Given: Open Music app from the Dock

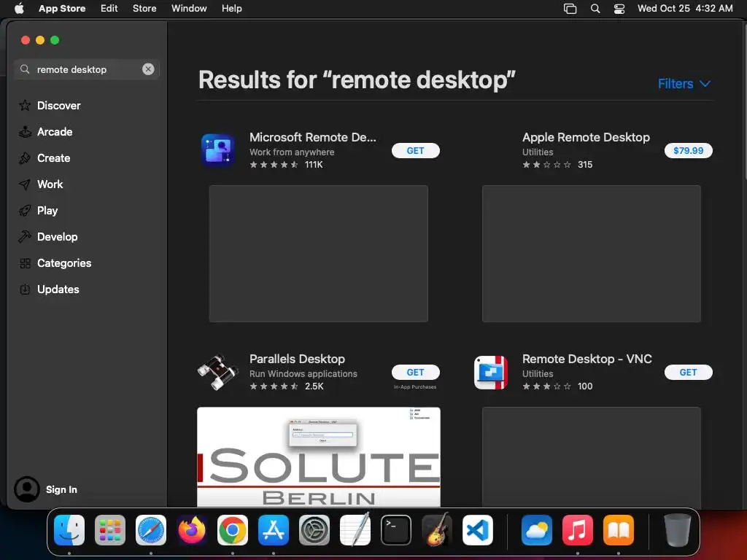Looking at the screenshot, I should tap(578, 530).
